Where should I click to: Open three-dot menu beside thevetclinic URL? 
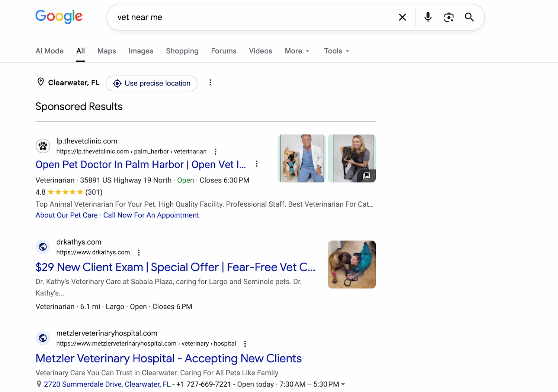215,152
